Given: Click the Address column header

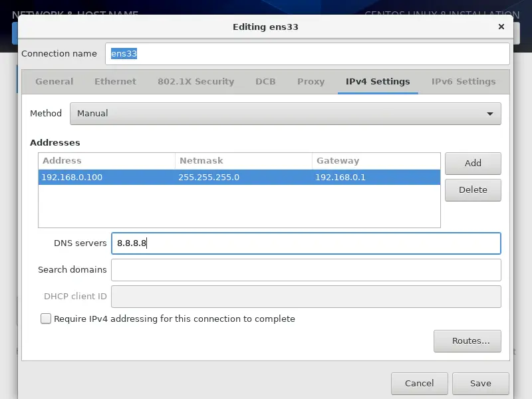Looking at the screenshot, I should coord(106,161).
